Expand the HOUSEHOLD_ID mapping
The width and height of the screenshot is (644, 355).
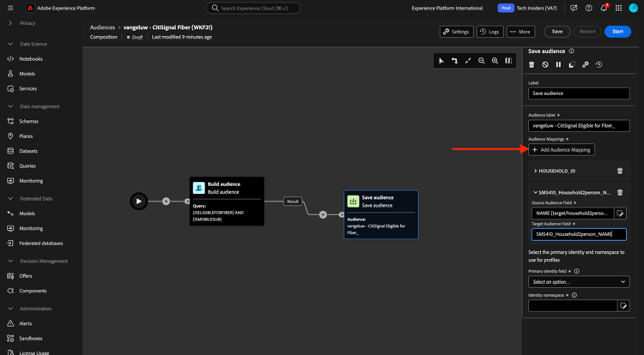(535, 171)
